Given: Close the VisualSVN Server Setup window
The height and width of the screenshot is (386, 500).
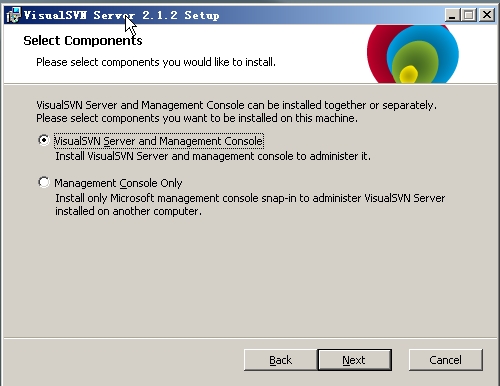Looking at the screenshot, I should (487, 15).
